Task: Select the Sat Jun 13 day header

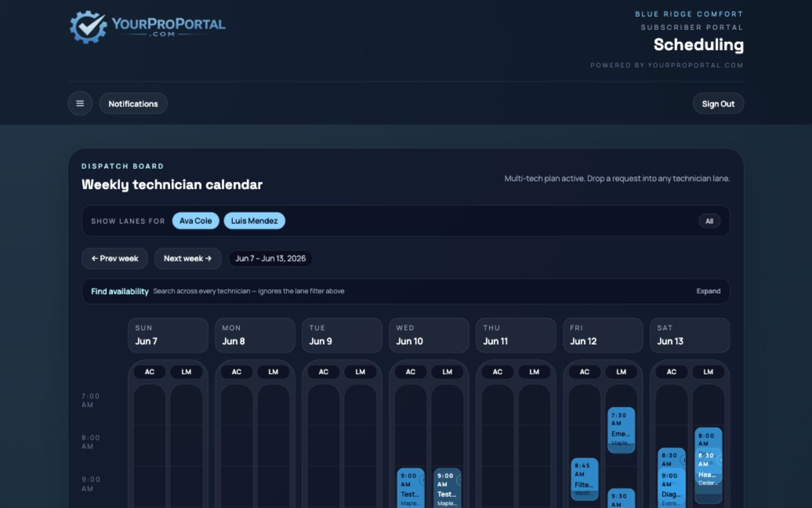Action: [690, 335]
